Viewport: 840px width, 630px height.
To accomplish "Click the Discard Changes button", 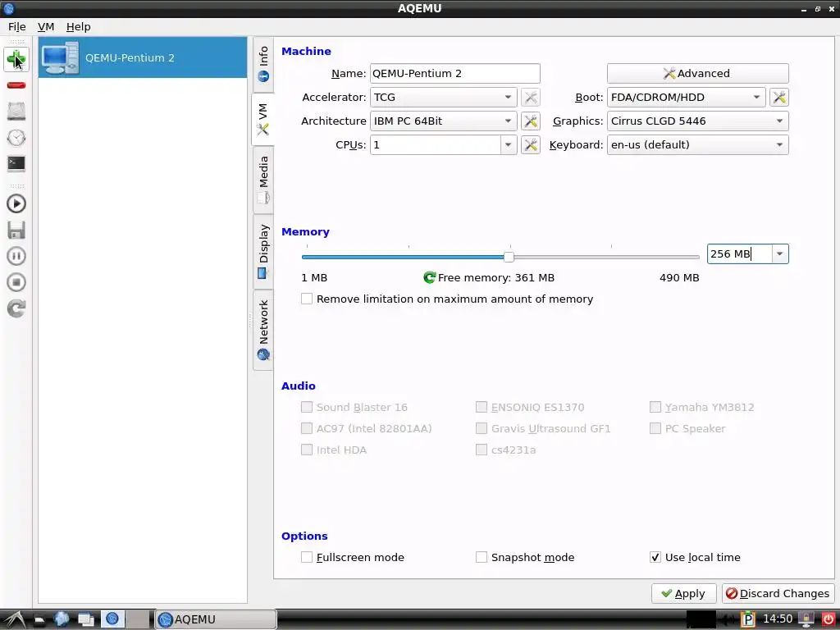I will pyautogui.click(x=778, y=594).
